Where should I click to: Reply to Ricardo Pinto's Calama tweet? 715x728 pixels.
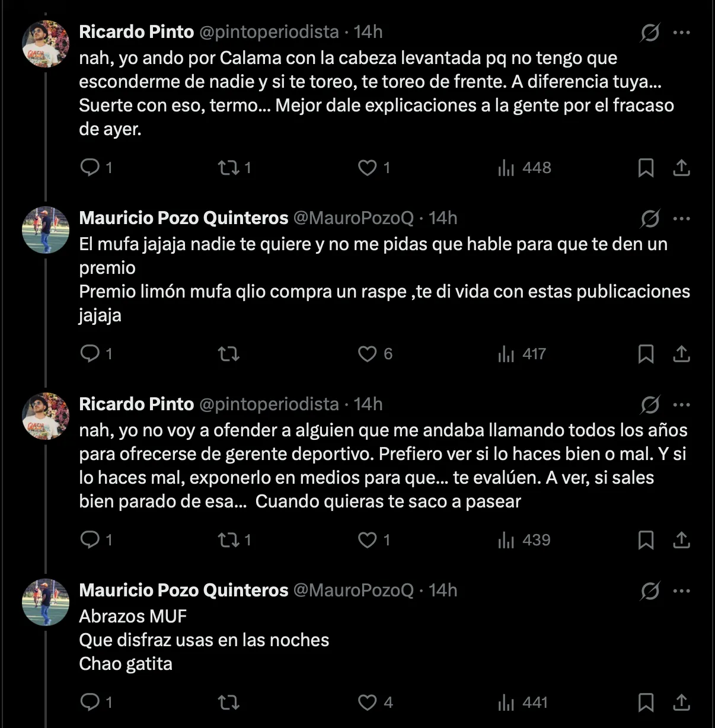tap(90, 168)
